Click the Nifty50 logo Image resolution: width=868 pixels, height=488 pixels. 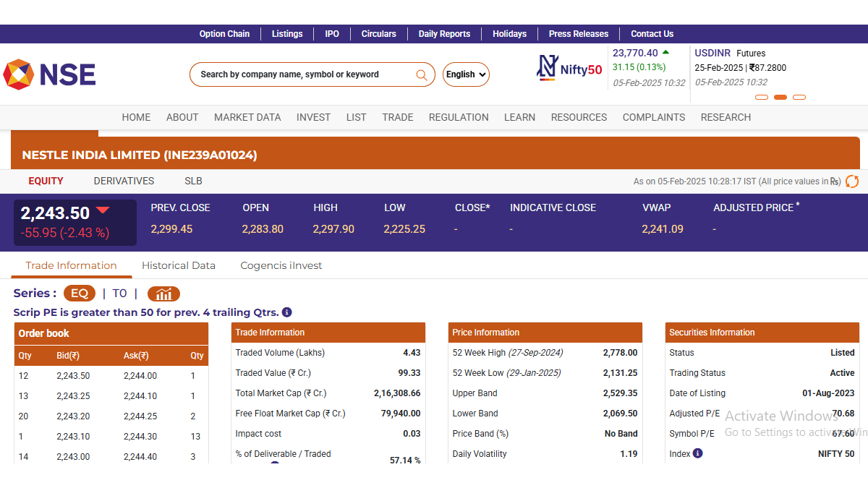[569, 68]
